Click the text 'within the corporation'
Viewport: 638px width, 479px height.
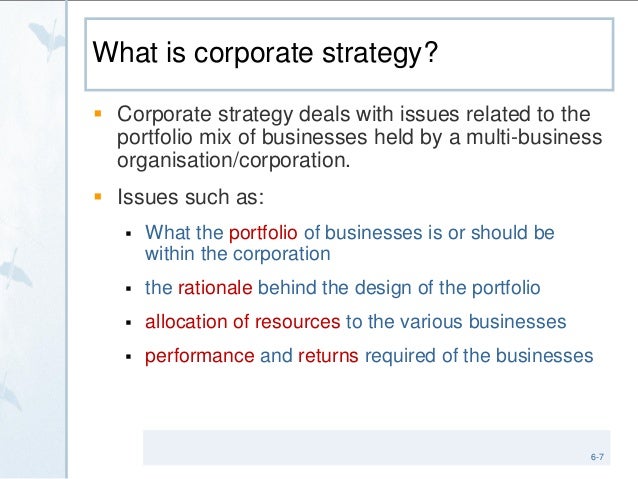point(237,255)
